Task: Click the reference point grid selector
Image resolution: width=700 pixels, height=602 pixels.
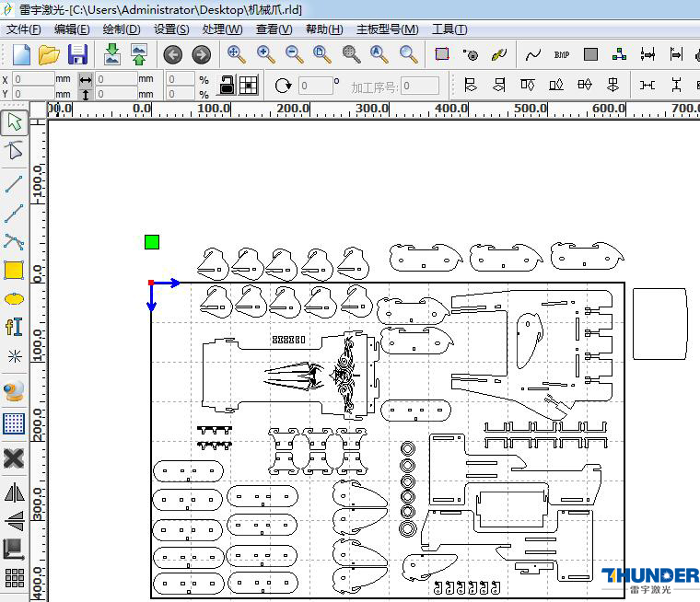Action: click(x=248, y=86)
